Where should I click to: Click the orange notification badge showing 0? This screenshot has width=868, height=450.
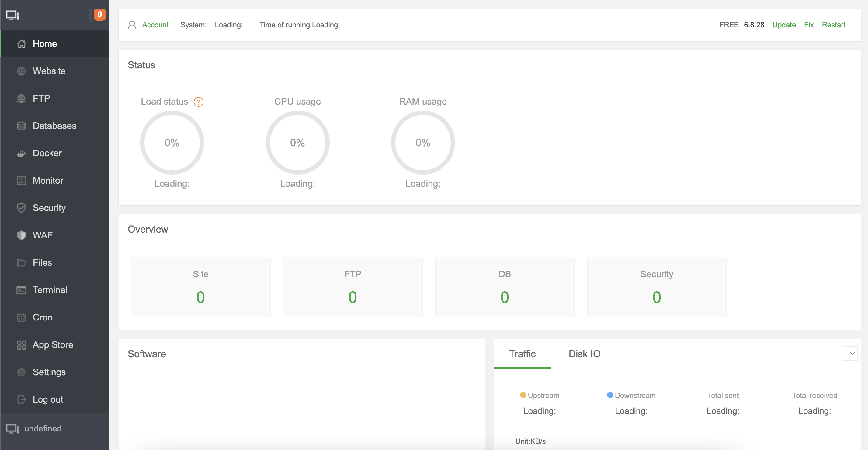(99, 15)
